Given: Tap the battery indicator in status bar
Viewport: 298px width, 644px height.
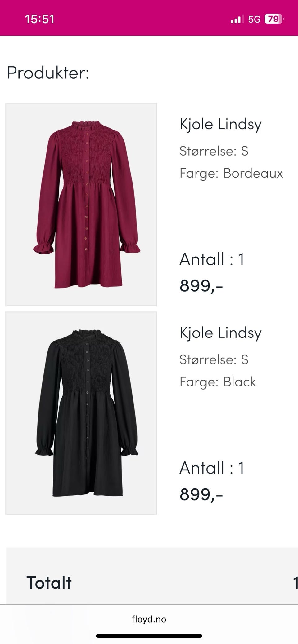Looking at the screenshot, I should [x=274, y=19].
